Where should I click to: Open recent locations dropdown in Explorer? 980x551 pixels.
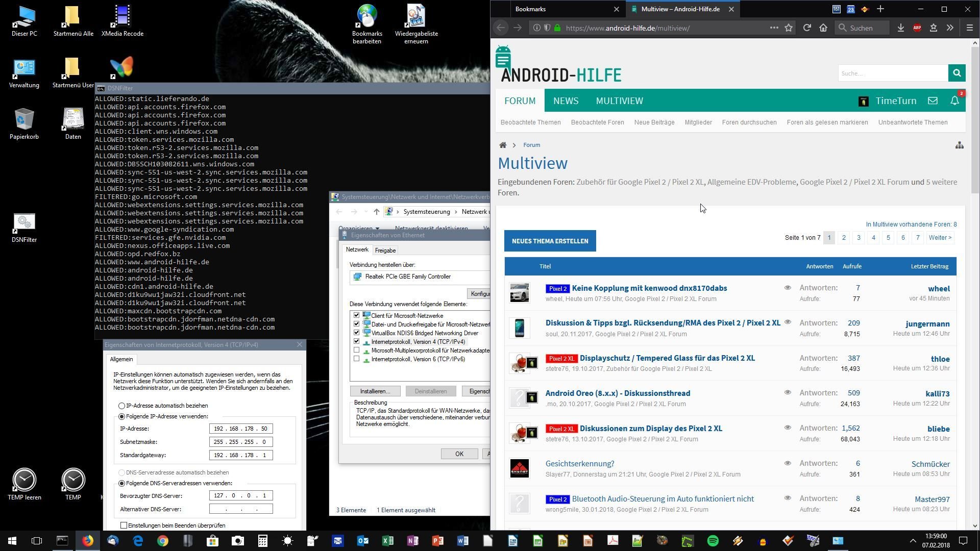(x=366, y=212)
